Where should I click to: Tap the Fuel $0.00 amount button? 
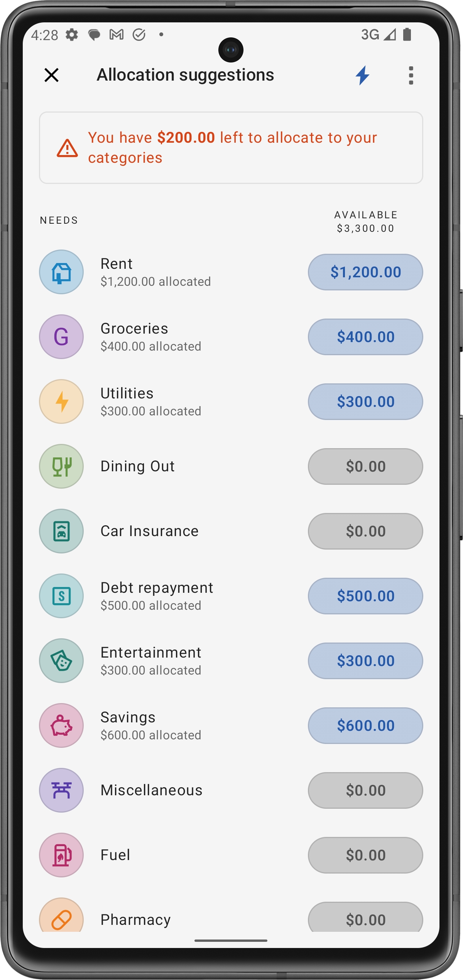pyautogui.click(x=365, y=855)
